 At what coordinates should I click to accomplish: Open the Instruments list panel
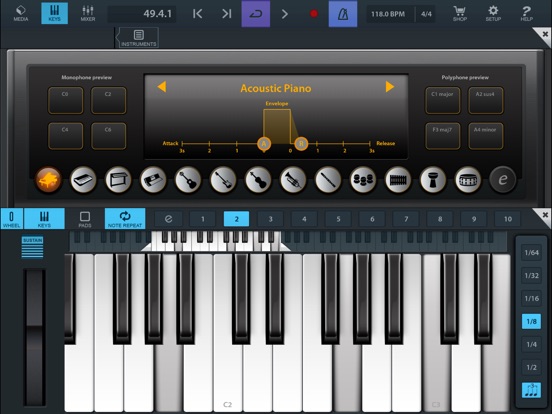[139, 38]
